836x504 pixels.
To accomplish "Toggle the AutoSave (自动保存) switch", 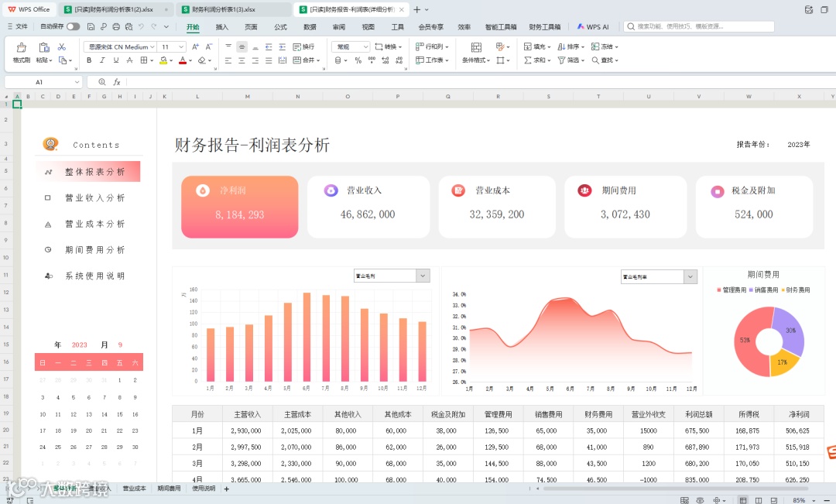I will (x=73, y=26).
